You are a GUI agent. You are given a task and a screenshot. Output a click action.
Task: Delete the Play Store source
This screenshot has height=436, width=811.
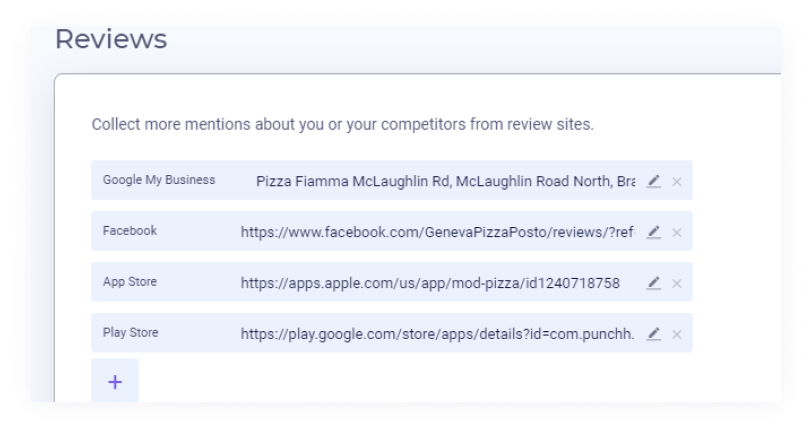(677, 334)
